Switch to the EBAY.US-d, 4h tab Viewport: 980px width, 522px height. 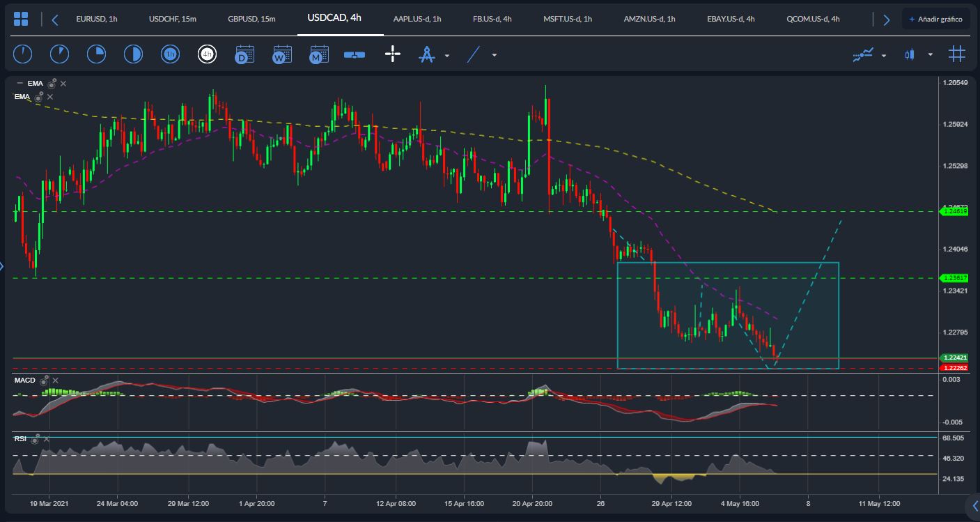731,19
